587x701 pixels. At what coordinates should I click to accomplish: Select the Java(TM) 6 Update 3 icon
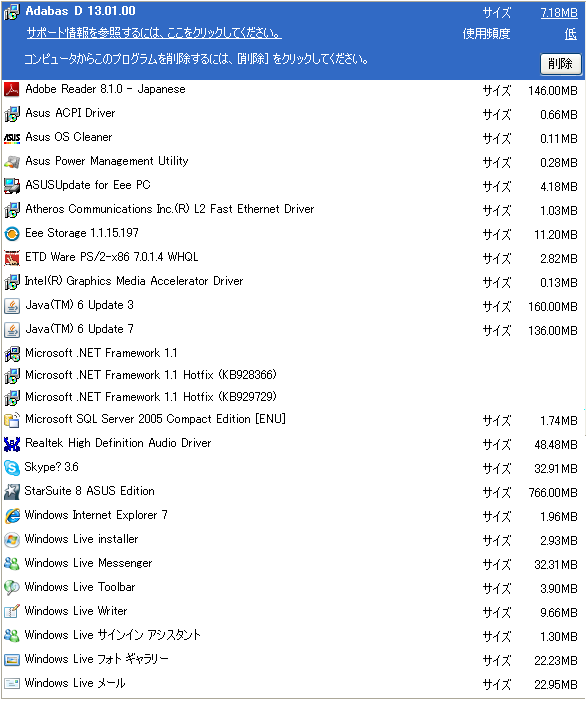(12, 306)
